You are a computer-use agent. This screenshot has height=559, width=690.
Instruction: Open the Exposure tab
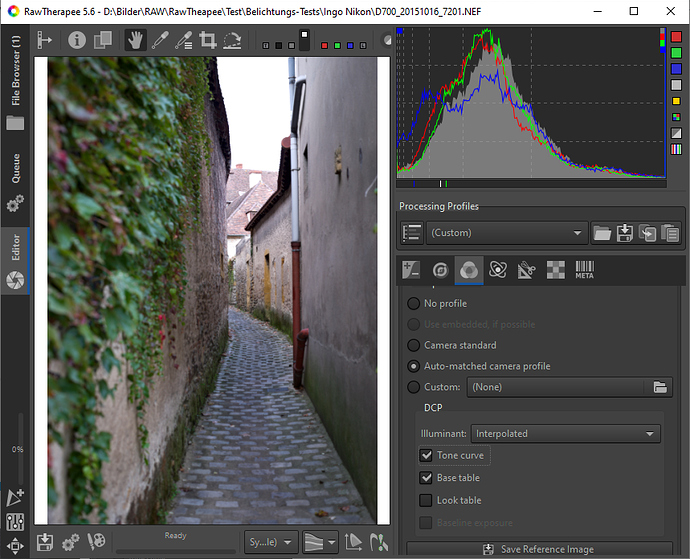[x=411, y=269]
